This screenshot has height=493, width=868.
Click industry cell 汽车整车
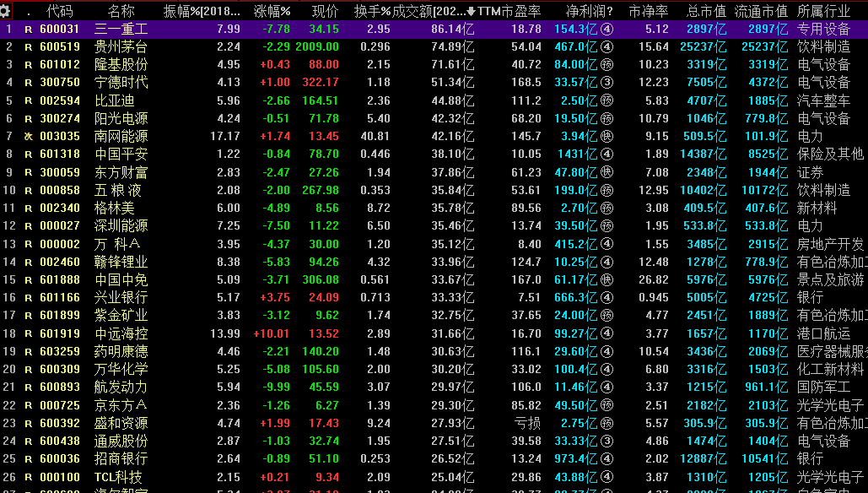pyautogui.click(x=823, y=100)
